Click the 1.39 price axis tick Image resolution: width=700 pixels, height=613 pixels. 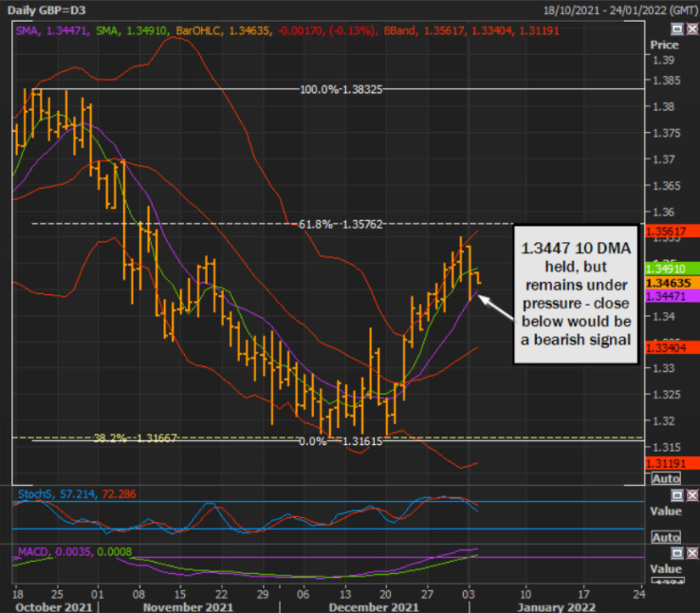663,60
